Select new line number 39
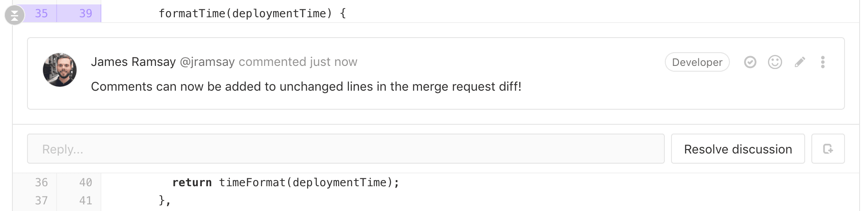Viewport: 868px width, 211px height. coord(85,13)
